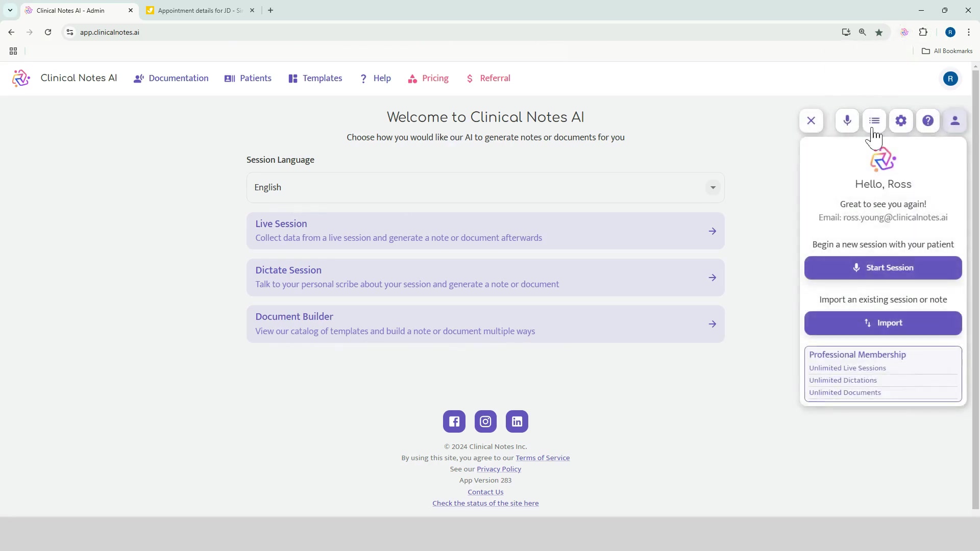Image resolution: width=980 pixels, height=551 pixels.
Task: Open the Privacy Policy link
Action: (x=499, y=469)
